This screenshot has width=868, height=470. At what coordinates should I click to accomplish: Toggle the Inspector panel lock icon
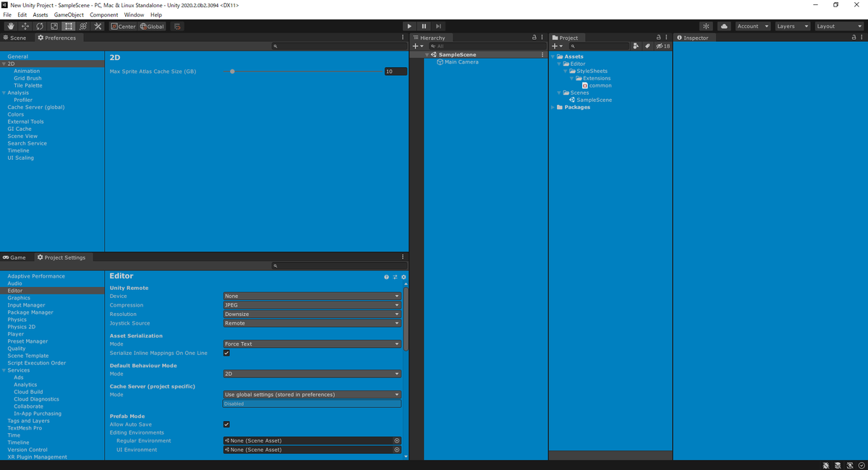coord(854,38)
